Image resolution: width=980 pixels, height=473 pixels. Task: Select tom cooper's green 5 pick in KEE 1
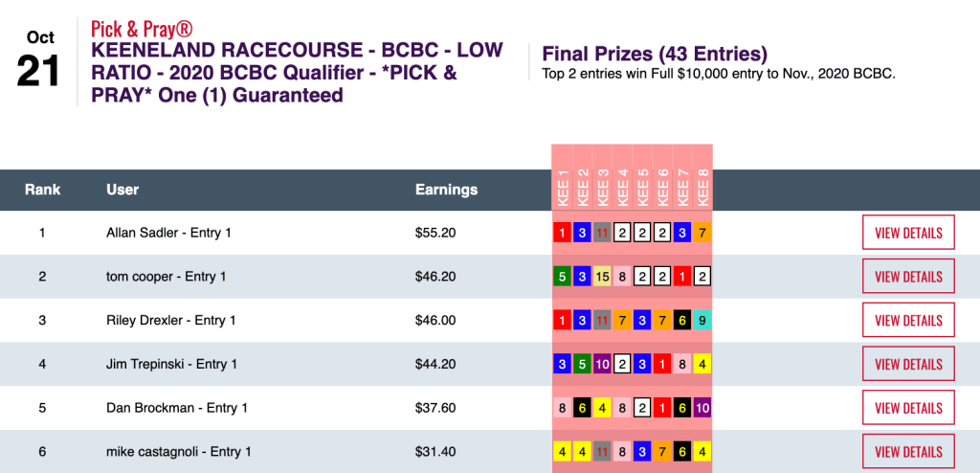pos(563,277)
